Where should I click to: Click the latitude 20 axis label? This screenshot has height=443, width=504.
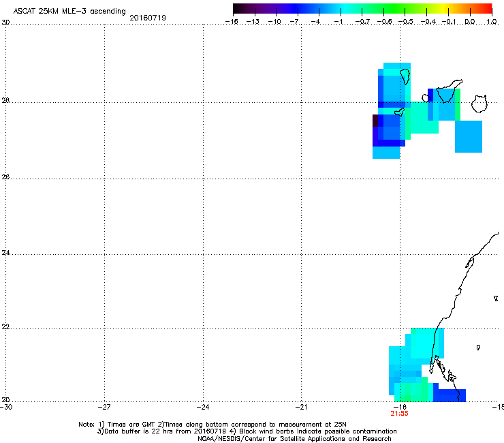pyautogui.click(x=5, y=399)
